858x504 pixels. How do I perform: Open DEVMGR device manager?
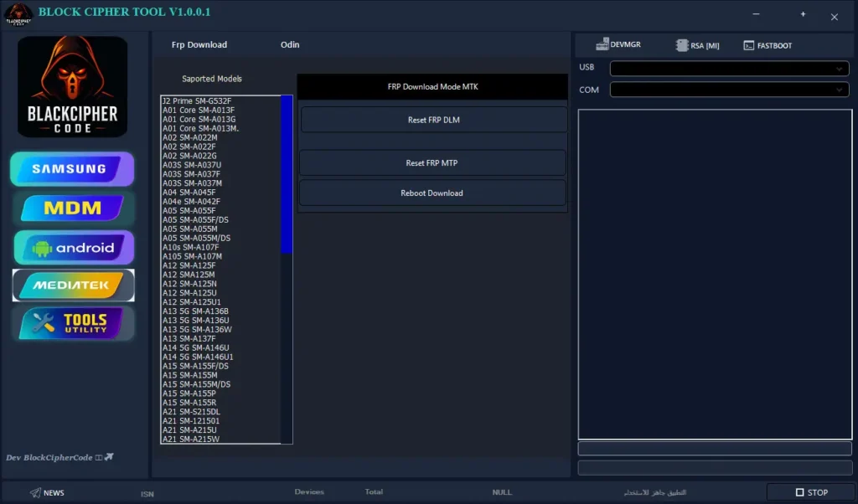(x=618, y=45)
